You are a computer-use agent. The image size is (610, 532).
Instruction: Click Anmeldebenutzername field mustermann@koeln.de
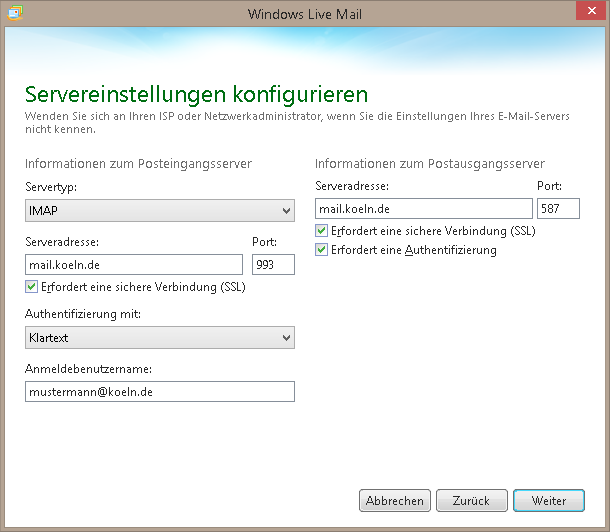tap(160, 391)
